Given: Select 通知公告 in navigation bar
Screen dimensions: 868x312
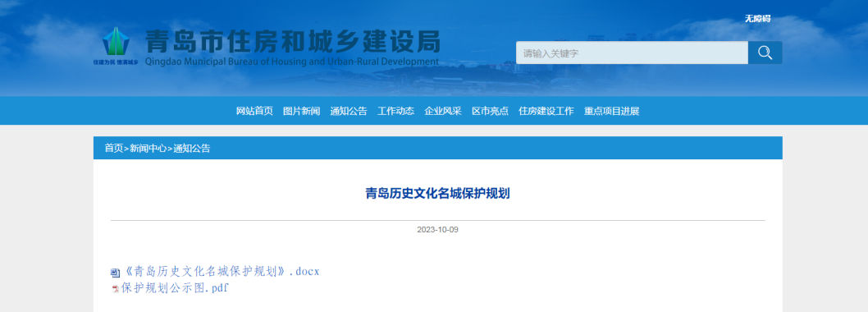Looking at the screenshot, I should tap(349, 111).
